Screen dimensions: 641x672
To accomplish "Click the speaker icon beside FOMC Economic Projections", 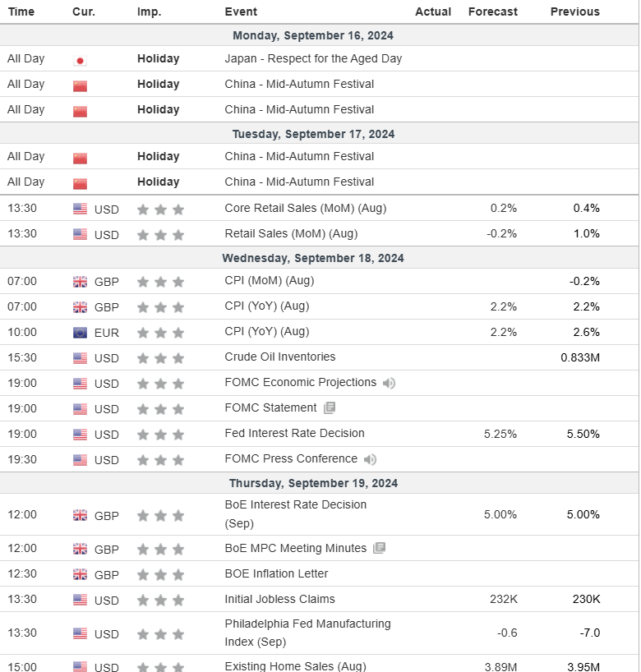I will tap(389, 383).
